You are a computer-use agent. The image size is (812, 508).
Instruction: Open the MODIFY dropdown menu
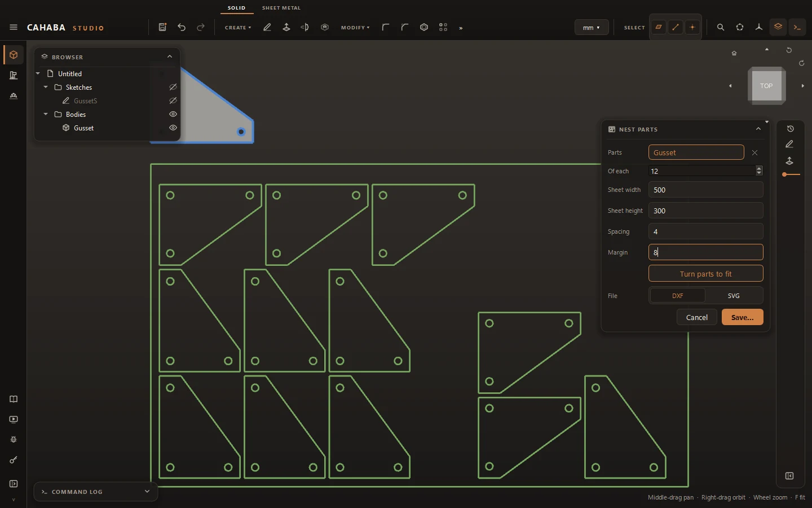pos(355,27)
